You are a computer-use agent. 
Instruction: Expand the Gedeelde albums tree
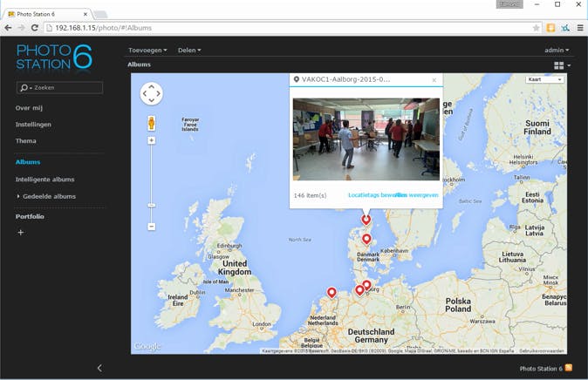click(18, 196)
